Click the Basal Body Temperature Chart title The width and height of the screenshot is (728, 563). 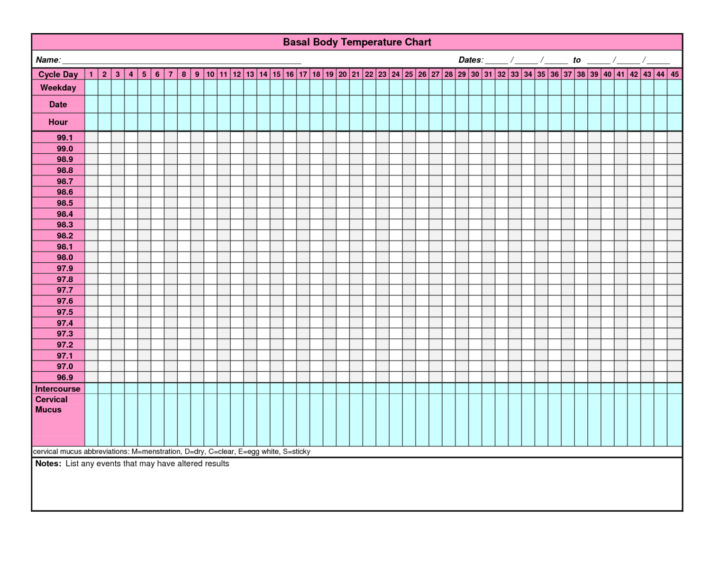coord(357,42)
